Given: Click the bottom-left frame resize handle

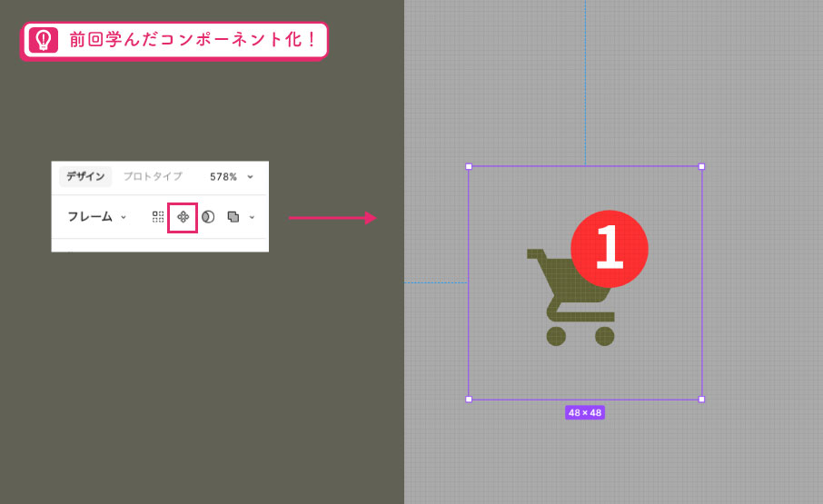Looking at the screenshot, I should coord(469,399).
